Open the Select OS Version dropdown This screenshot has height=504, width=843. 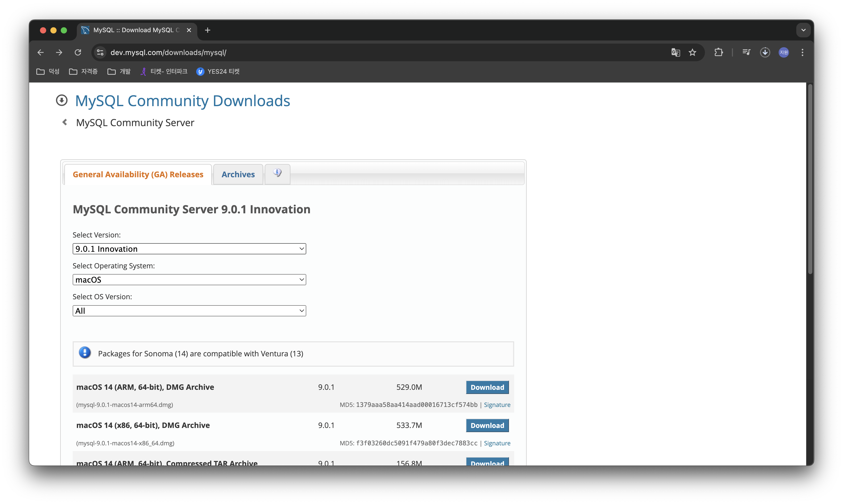[189, 311]
